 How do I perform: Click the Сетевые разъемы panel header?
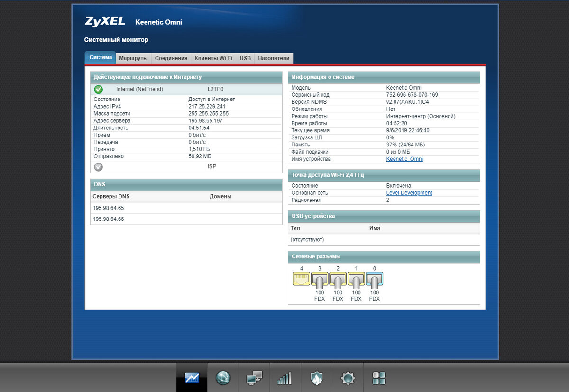[384, 256]
